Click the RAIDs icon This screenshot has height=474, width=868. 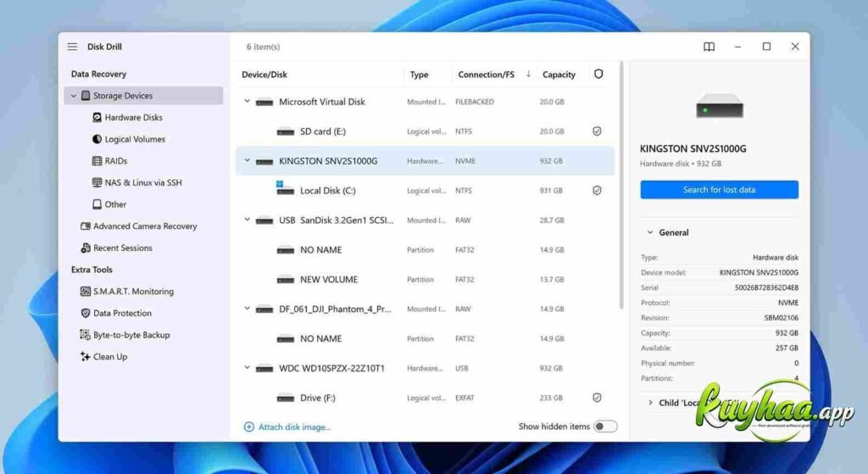pyautogui.click(x=97, y=160)
